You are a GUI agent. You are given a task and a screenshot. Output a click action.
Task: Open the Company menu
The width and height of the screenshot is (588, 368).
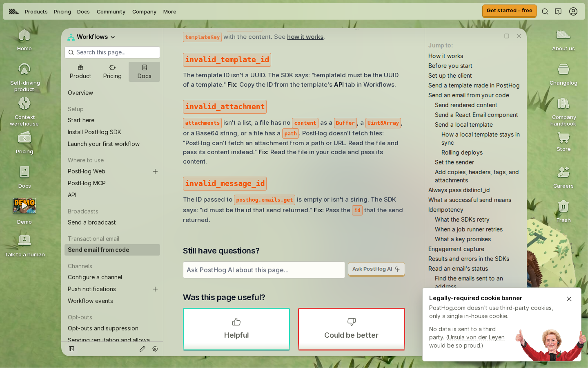pyautogui.click(x=144, y=11)
